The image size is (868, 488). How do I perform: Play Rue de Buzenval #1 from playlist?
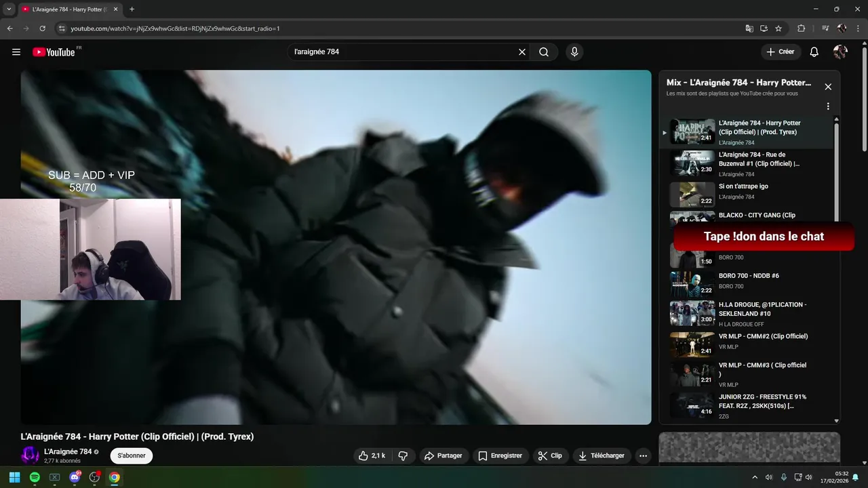(x=746, y=164)
